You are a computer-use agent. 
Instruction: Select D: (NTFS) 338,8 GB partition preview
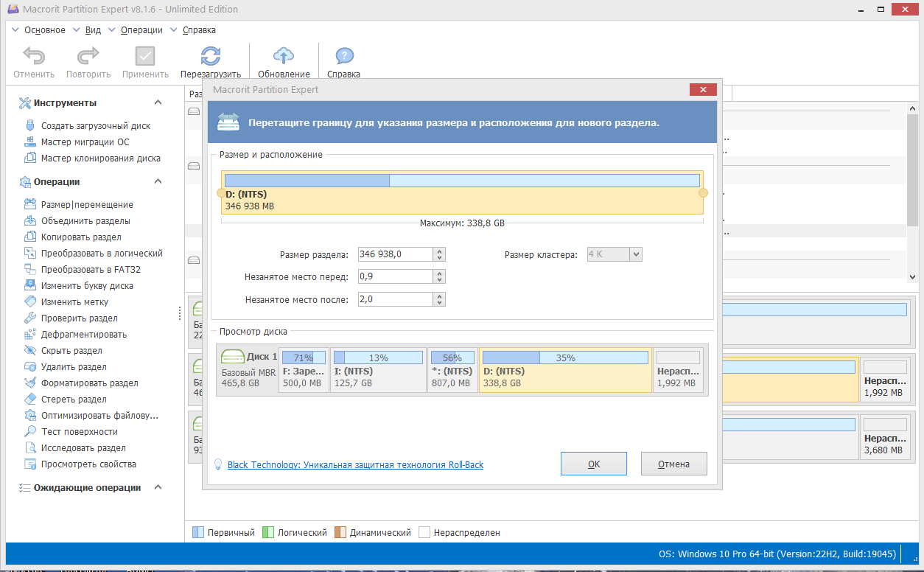click(x=565, y=369)
